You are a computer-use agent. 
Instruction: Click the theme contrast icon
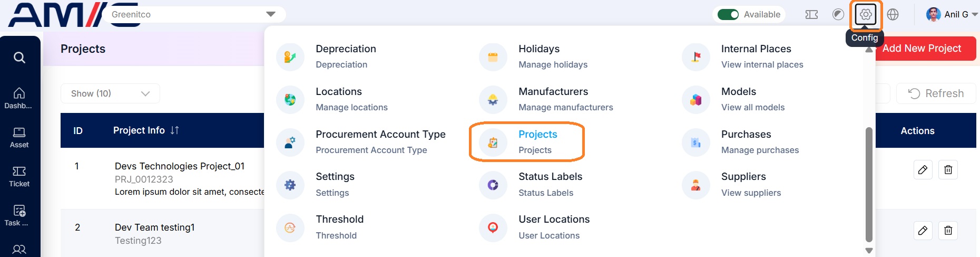click(838, 14)
